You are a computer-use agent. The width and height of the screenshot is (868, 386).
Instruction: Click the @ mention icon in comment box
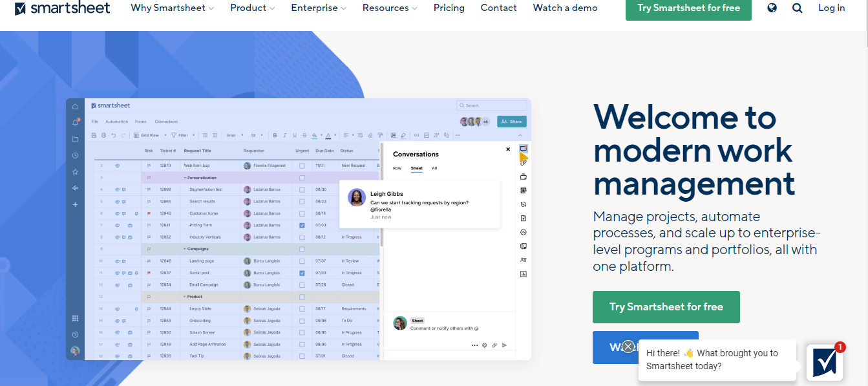[x=484, y=345]
